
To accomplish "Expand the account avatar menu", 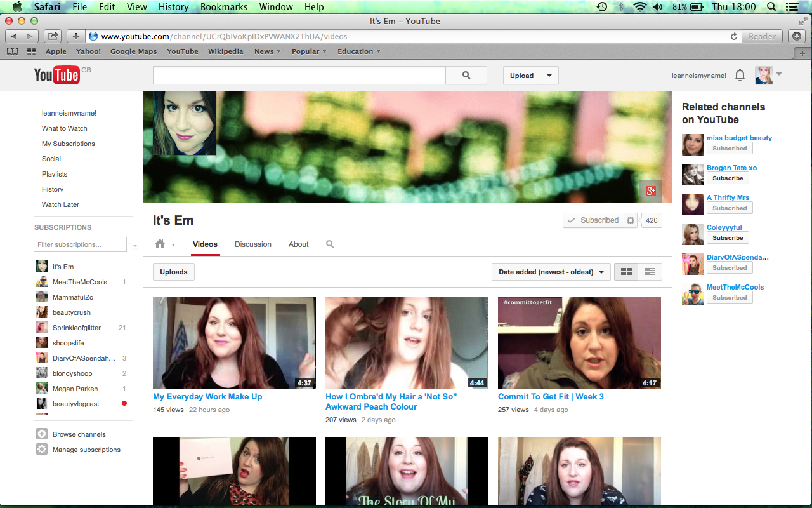I will (779, 74).
